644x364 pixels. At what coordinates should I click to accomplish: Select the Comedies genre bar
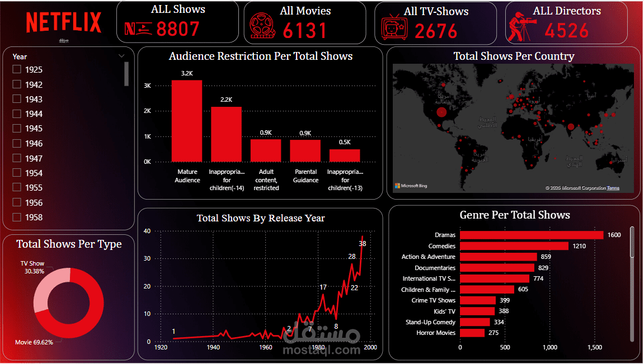point(514,246)
